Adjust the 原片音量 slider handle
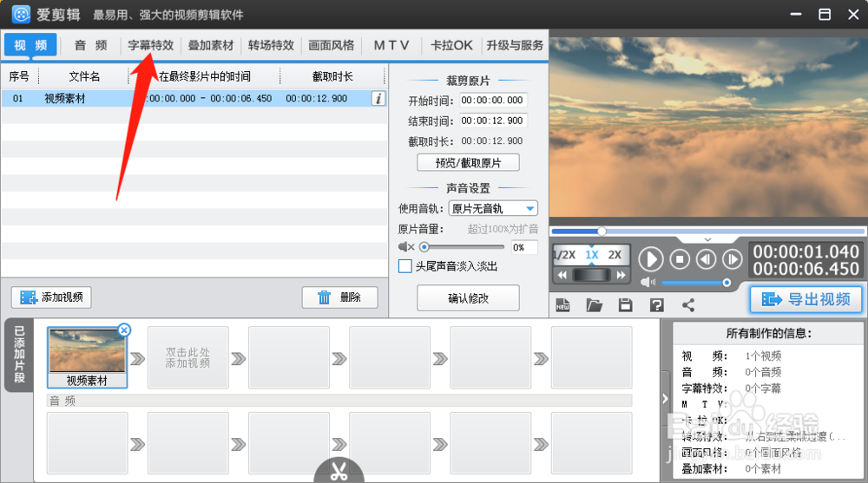This screenshot has height=483, width=868. tap(424, 247)
